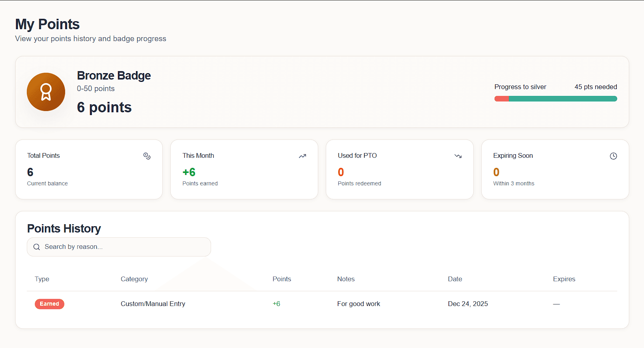Click the For good work note
644x348 pixels.
(359, 304)
